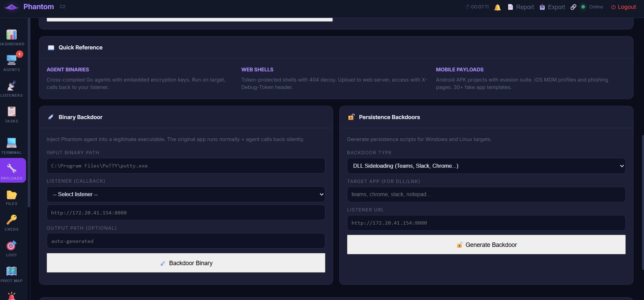The height and width of the screenshot is (300, 644).
Task: Click the Quick Reference title
Action: (80, 48)
